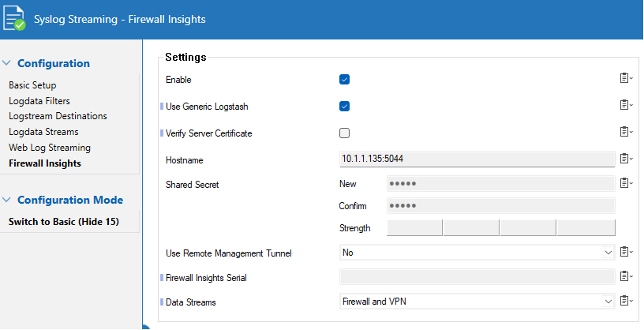Image resolution: width=644 pixels, height=330 pixels.
Task: Open clipboard menu icon for Verify Server Certificate
Action: point(626,132)
